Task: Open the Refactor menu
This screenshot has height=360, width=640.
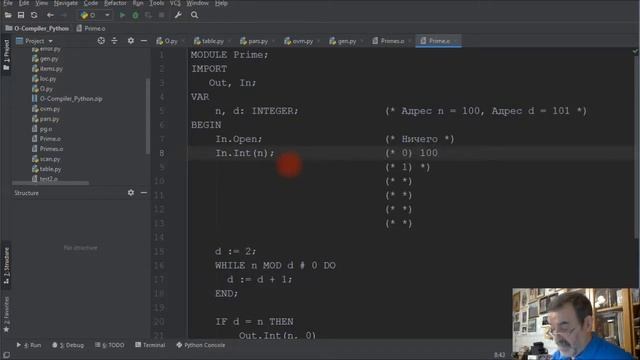Action: point(115,3)
